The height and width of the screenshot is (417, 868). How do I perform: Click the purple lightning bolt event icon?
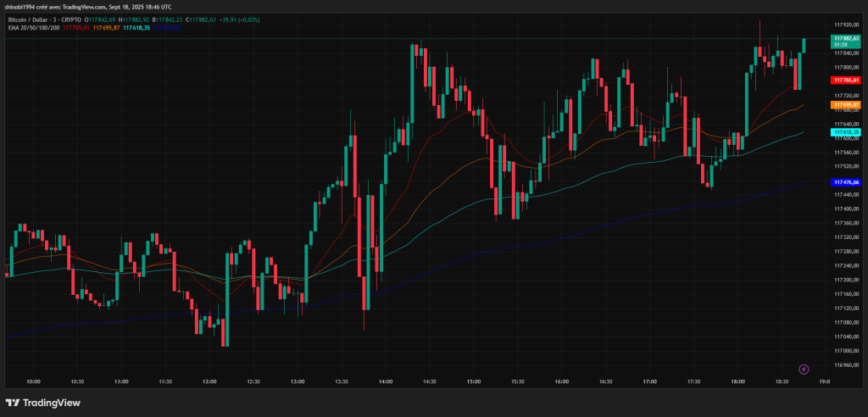click(x=804, y=370)
